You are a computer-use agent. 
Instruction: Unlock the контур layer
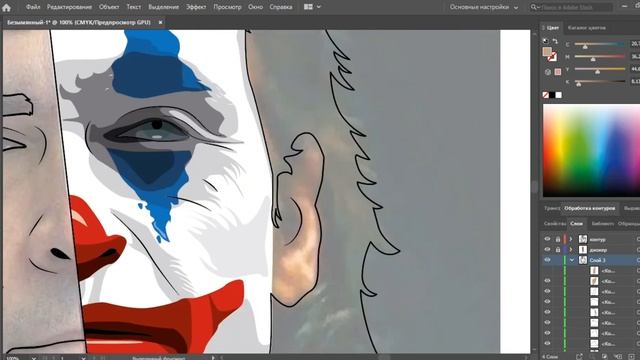click(558, 239)
